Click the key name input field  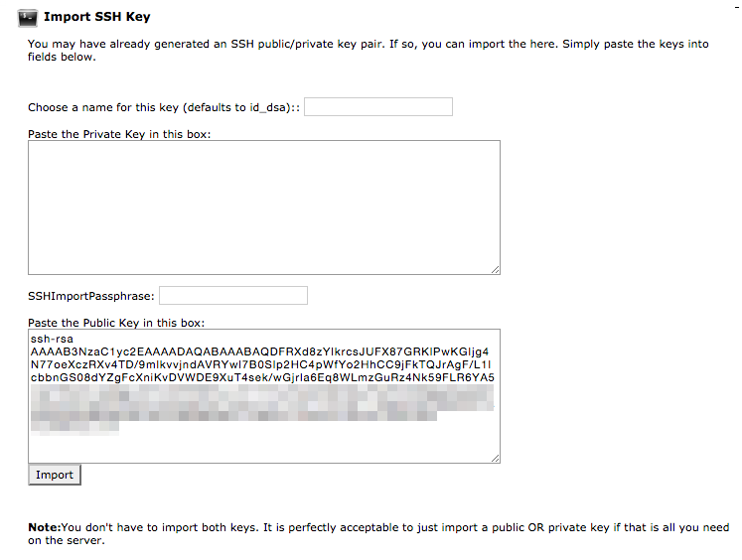pyautogui.click(x=377, y=107)
